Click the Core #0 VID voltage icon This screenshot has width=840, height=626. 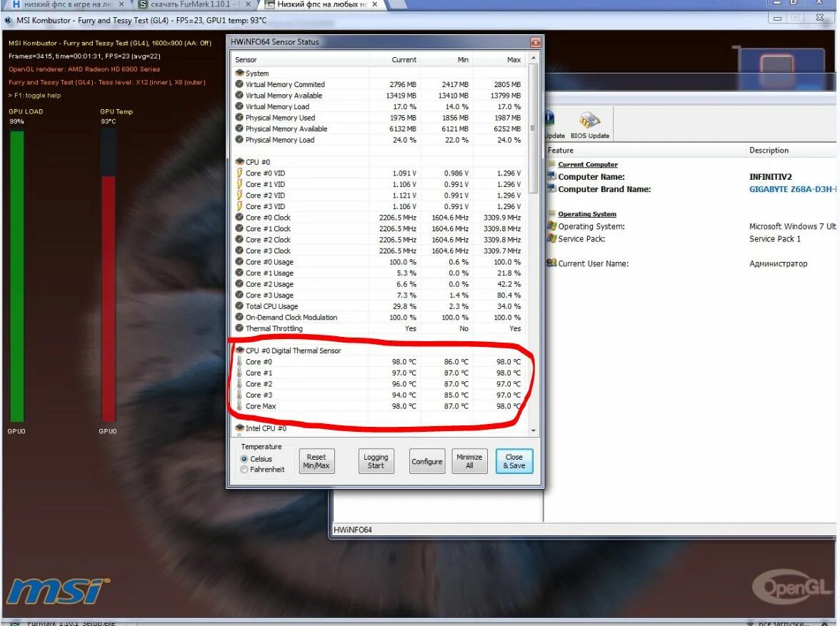click(239, 173)
